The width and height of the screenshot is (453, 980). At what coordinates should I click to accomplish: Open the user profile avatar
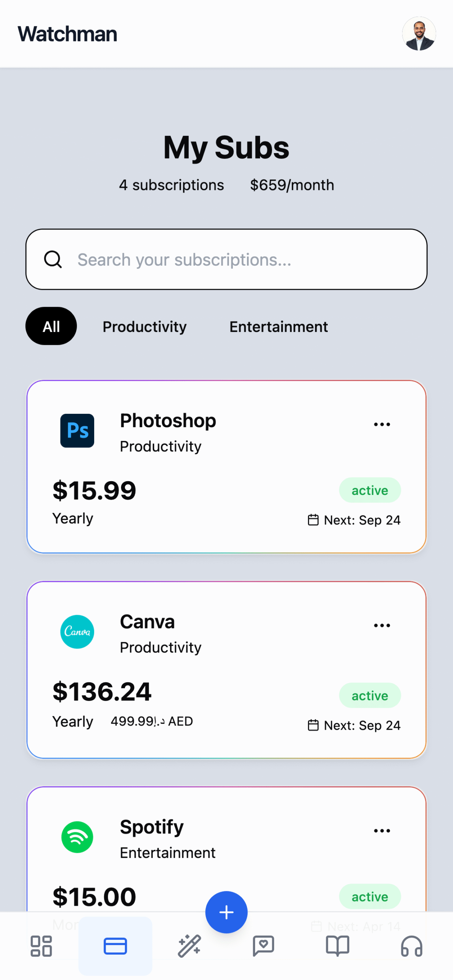click(419, 34)
